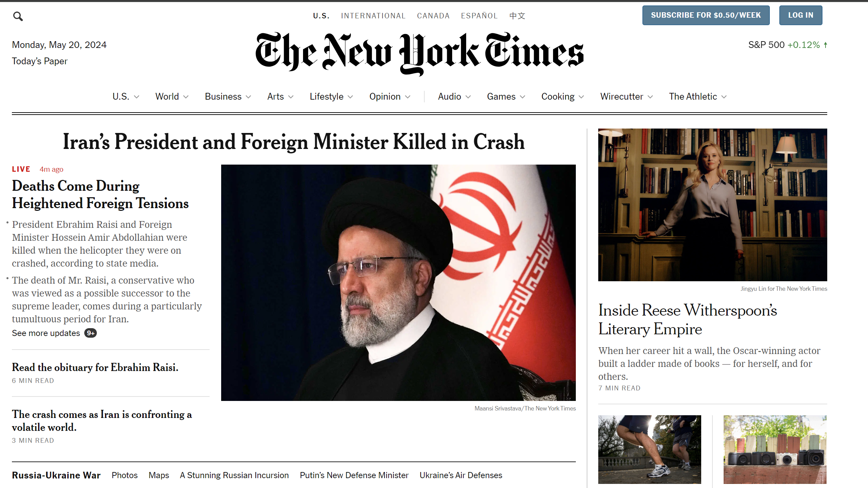Click the Log In button
This screenshot has height=488, width=868.
click(800, 15)
